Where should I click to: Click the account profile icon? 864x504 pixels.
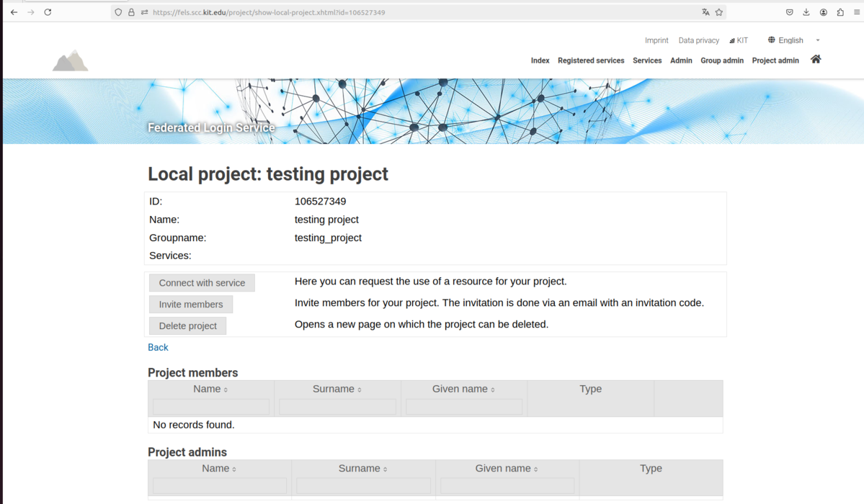(x=823, y=12)
